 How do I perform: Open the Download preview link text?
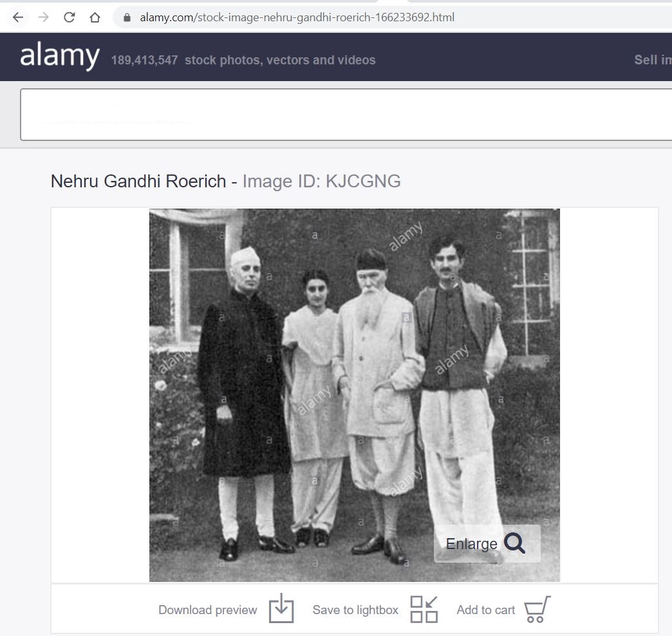tap(208, 610)
